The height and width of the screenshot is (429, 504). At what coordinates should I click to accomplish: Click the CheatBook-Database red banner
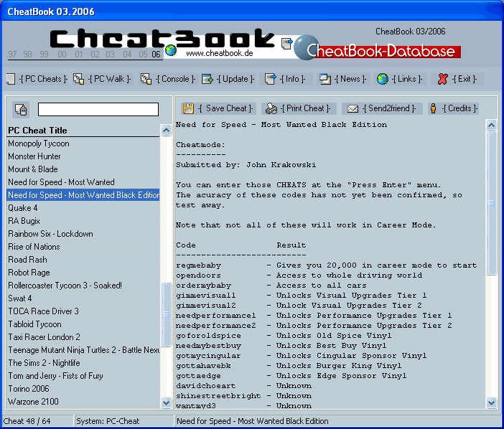tap(384, 52)
